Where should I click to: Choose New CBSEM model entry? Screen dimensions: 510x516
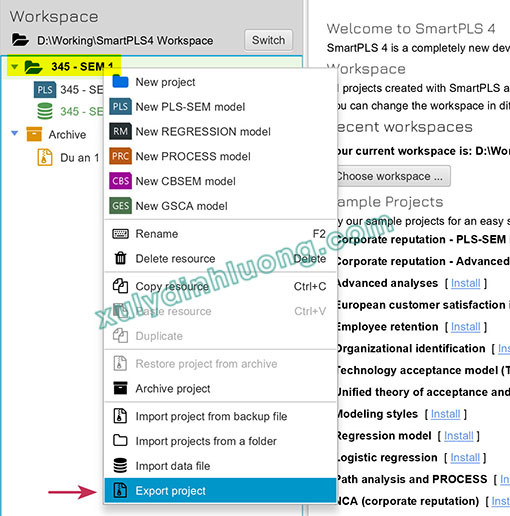[x=220, y=181]
